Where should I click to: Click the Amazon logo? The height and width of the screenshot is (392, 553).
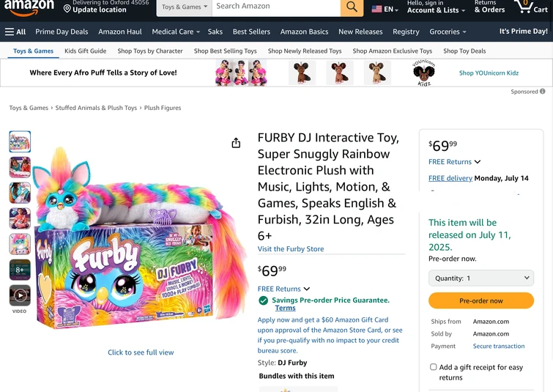click(x=29, y=7)
